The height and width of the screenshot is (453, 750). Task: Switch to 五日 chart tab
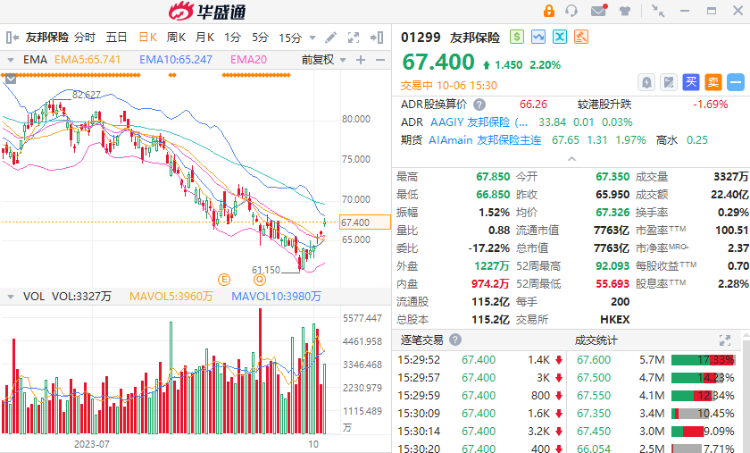point(116,37)
